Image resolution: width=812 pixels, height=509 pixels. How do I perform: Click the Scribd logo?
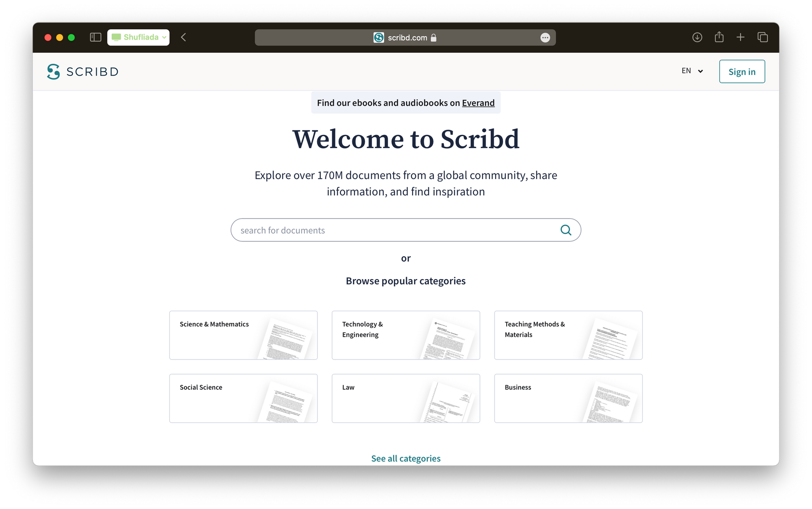pyautogui.click(x=82, y=71)
